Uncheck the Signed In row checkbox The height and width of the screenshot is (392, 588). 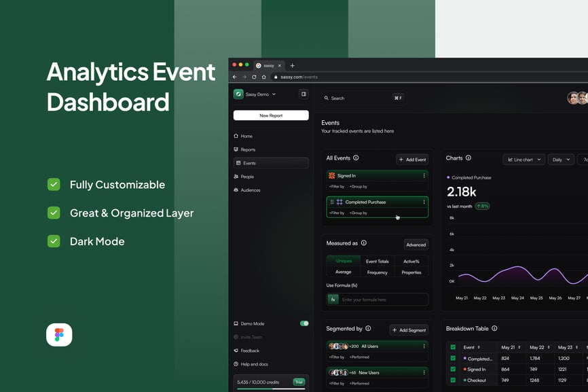click(x=453, y=370)
